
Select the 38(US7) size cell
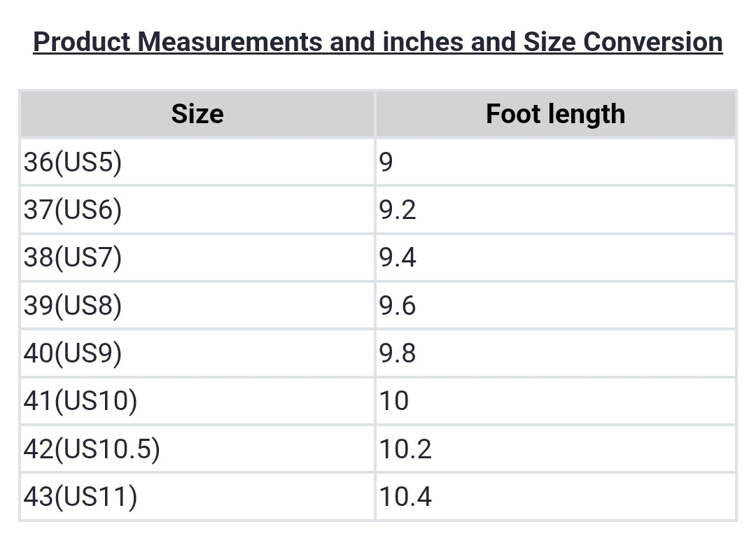click(73, 258)
